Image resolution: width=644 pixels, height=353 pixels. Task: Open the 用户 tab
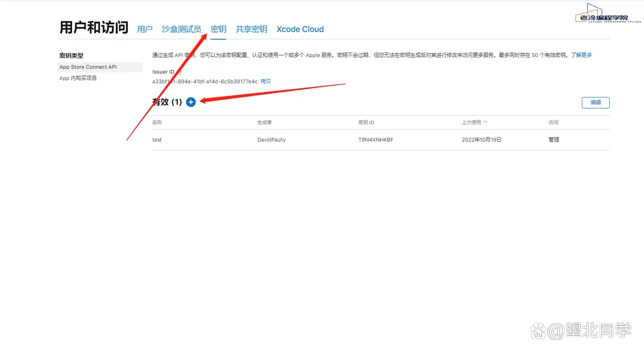pos(145,29)
